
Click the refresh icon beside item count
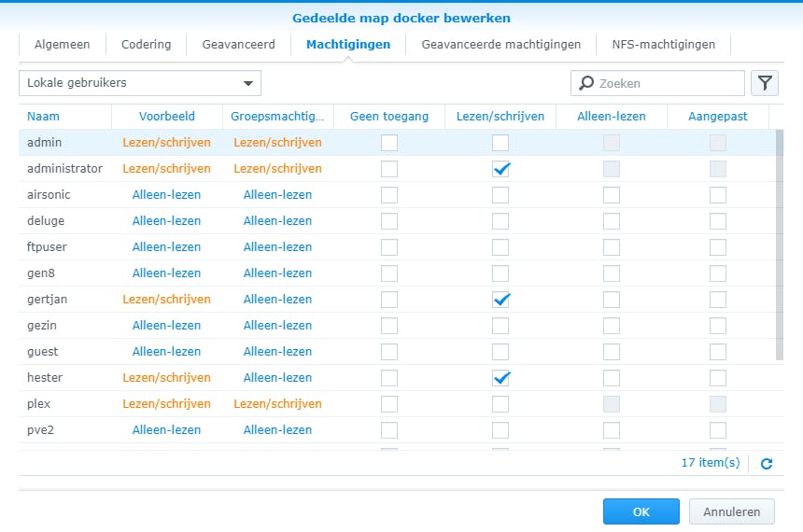click(767, 463)
